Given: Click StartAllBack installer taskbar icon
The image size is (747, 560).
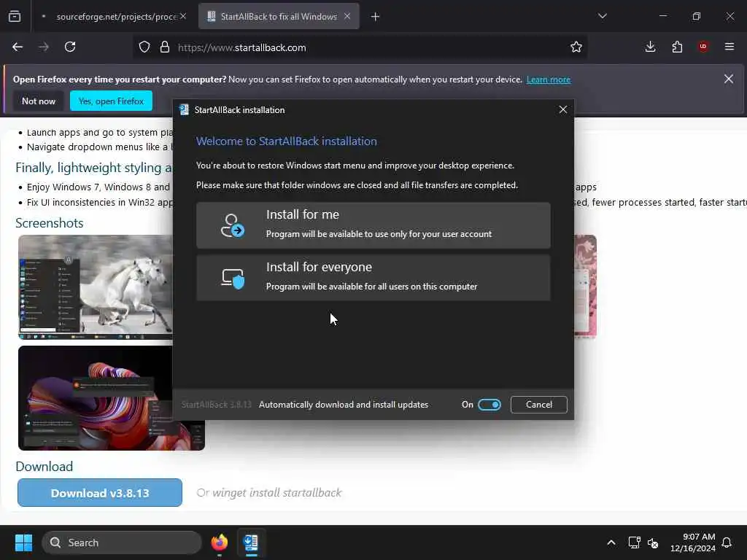Looking at the screenshot, I should [251, 542].
